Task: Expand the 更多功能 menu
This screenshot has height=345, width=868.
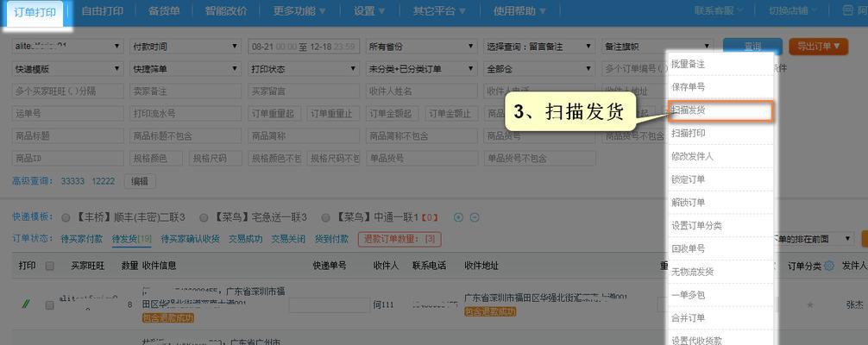Action: coord(299,11)
